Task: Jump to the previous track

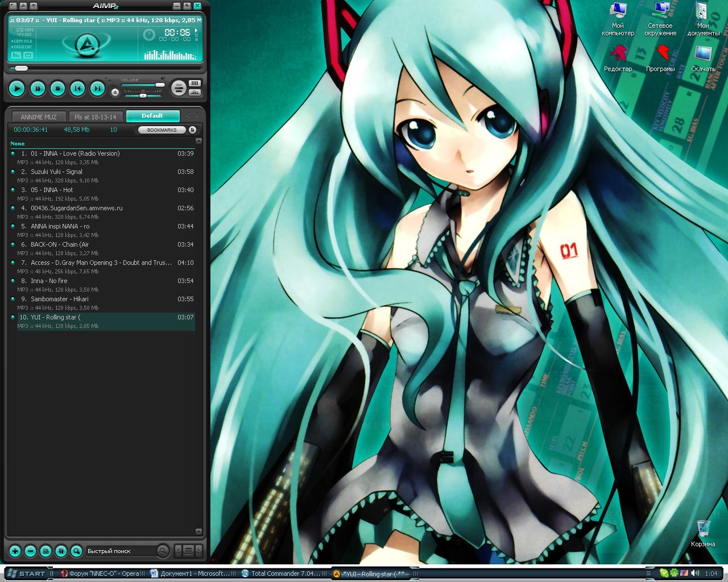Action: pyautogui.click(x=77, y=88)
